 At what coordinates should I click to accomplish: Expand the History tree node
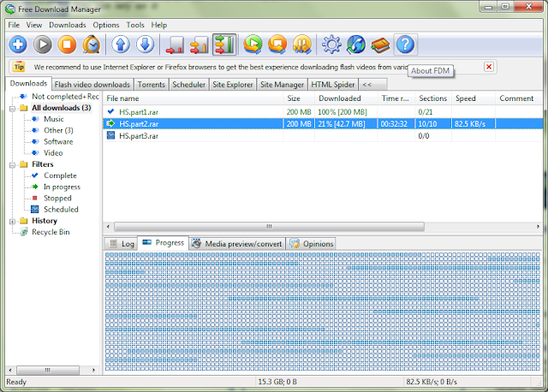coord(12,222)
